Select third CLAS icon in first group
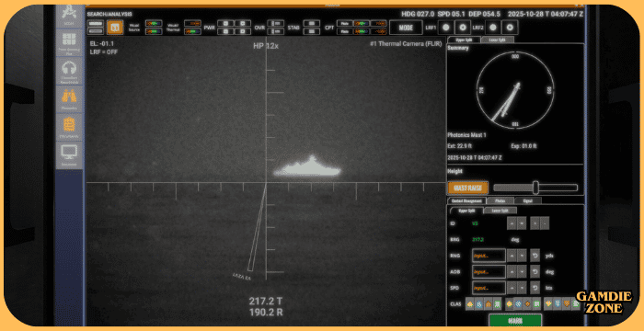Screen dimensions: 644x331 489,304
